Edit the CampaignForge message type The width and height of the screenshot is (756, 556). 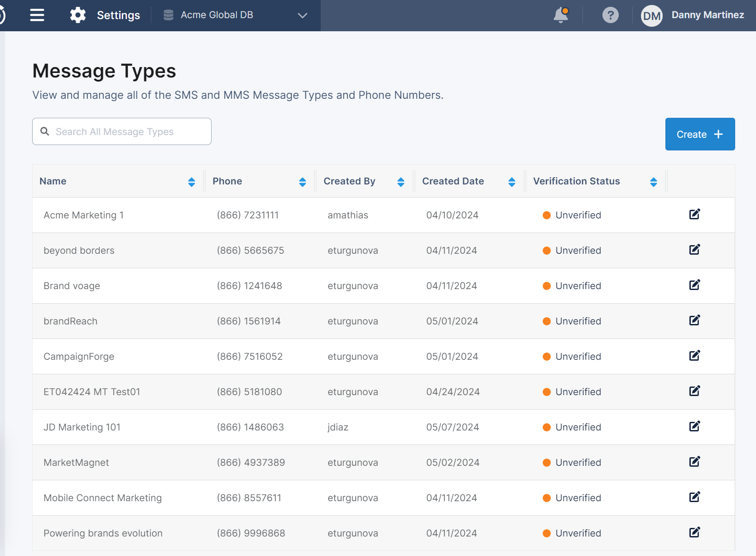coord(694,356)
